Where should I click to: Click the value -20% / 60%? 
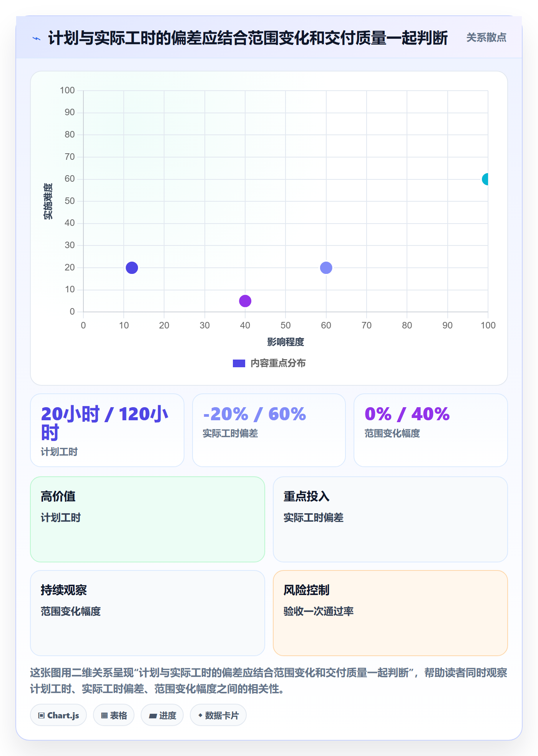pos(254,414)
